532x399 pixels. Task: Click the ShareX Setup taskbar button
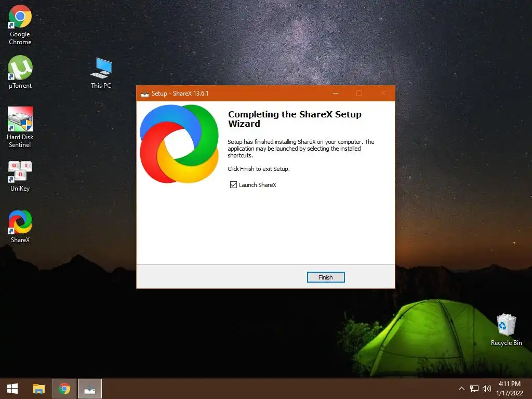point(90,389)
